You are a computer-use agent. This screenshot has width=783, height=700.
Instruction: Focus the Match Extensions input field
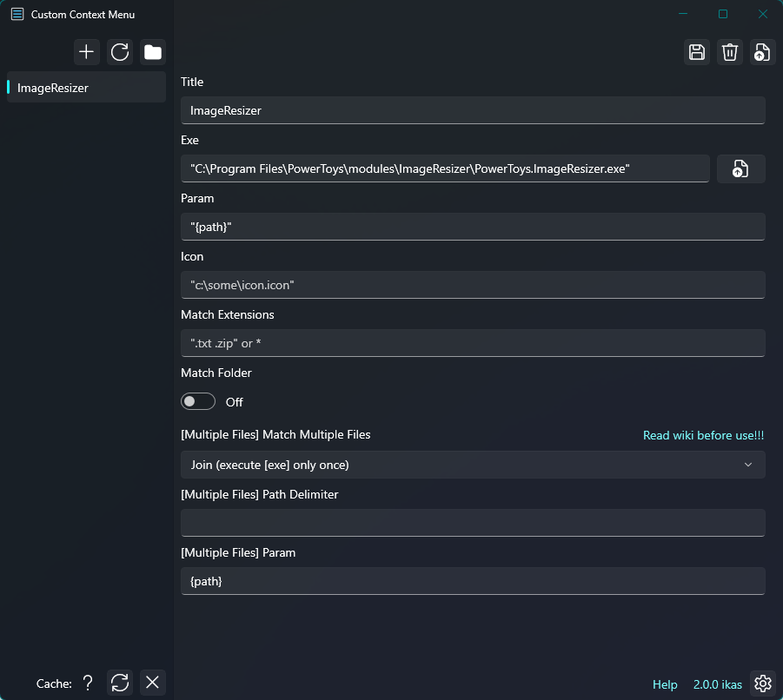coord(473,343)
